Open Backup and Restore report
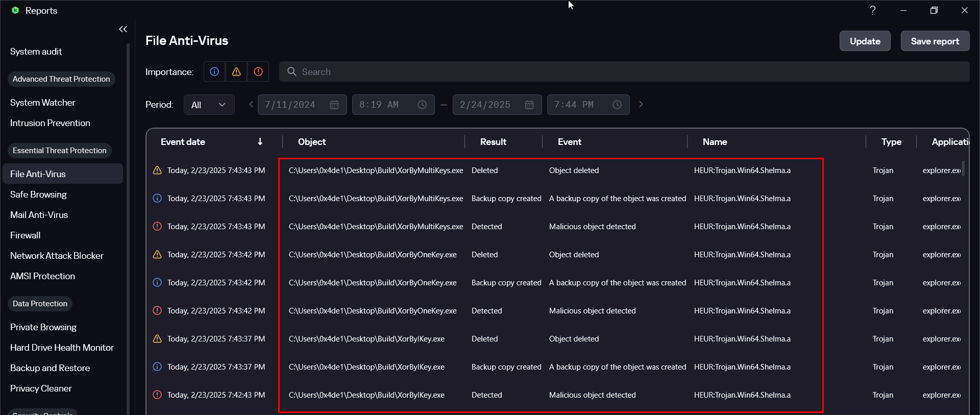Screen dimensions: 980x415 [x=50, y=368]
